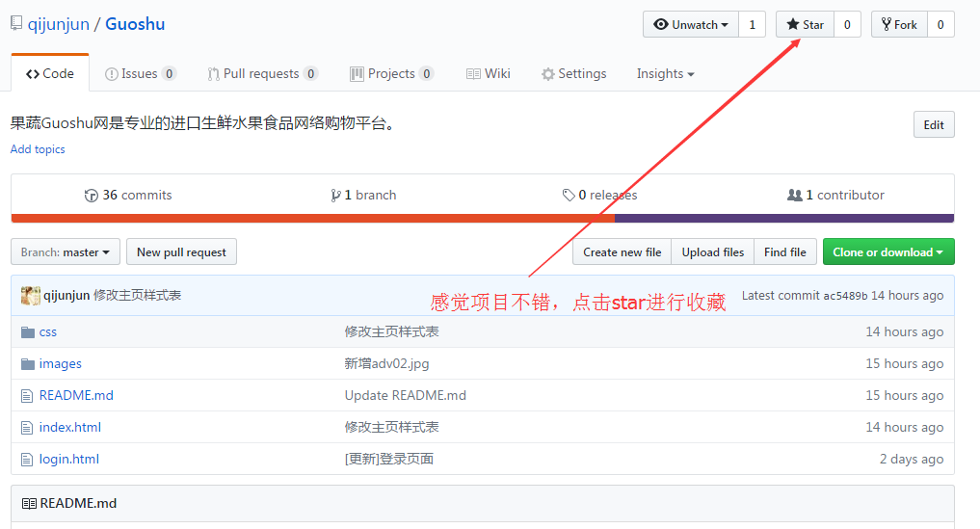The width and height of the screenshot is (980, 529).
Task: Click Find file button
Action: [x=785, y=252]
